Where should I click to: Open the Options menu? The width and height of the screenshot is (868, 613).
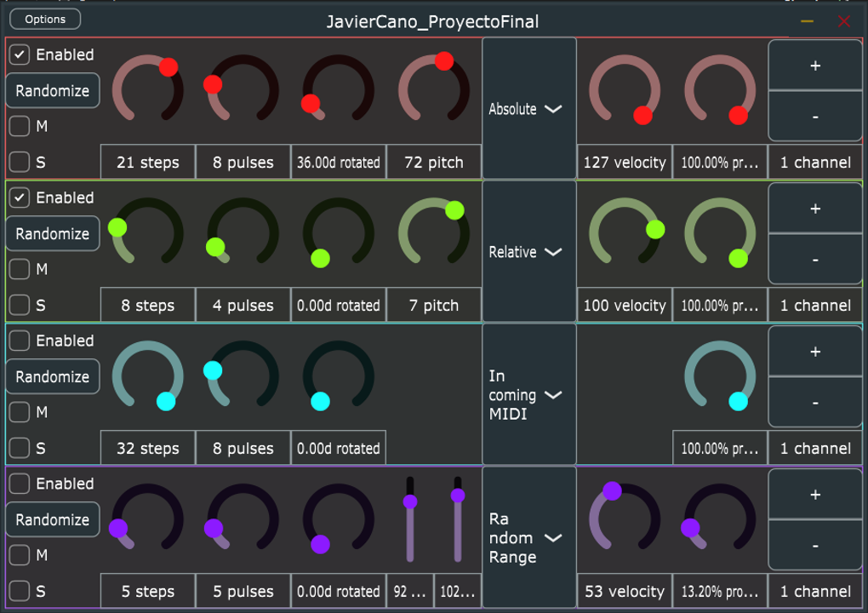click(x=44, y=19)
